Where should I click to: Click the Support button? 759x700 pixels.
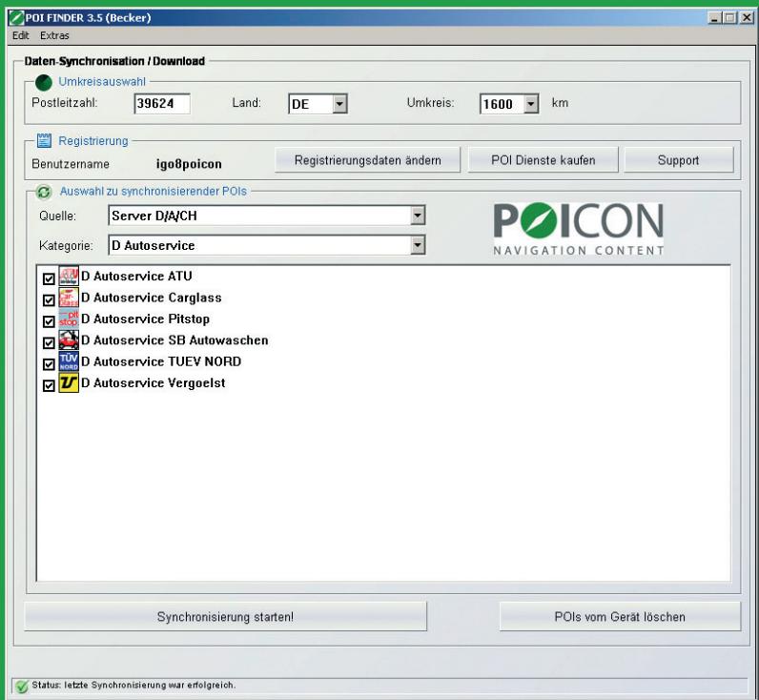[x=678, y=160]
